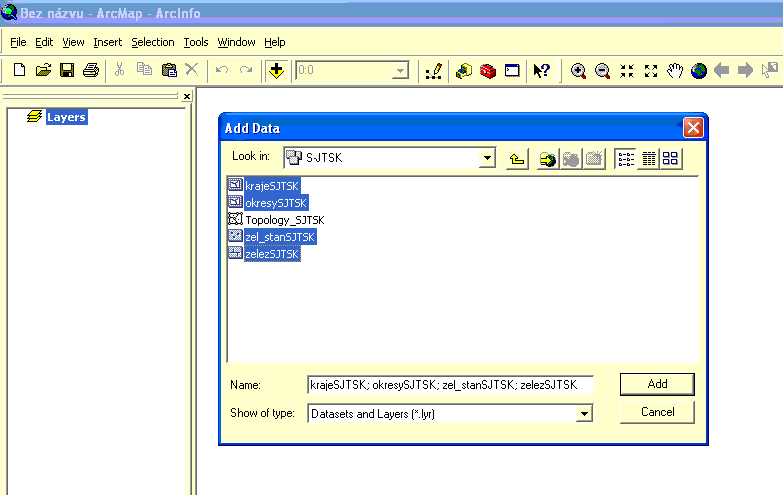Viewport: 783px width, 495px height.
Task: Open the Selection menu
Action: click(153, 42)
